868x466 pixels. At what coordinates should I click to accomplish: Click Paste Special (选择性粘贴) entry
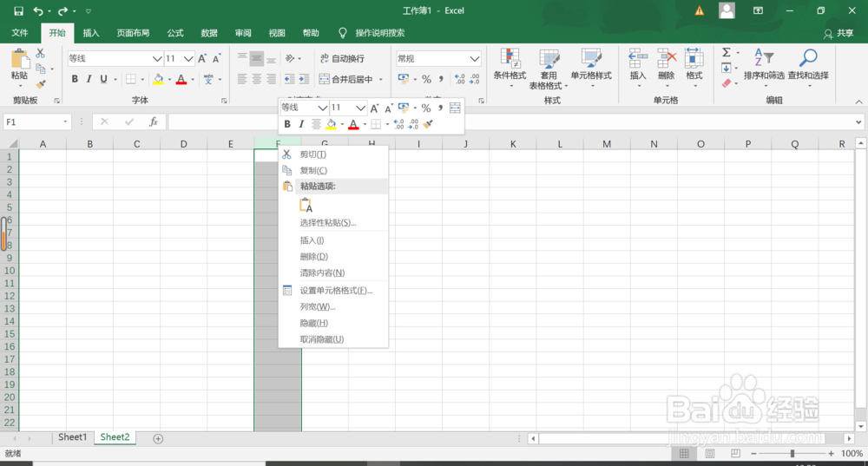[333, 223]
